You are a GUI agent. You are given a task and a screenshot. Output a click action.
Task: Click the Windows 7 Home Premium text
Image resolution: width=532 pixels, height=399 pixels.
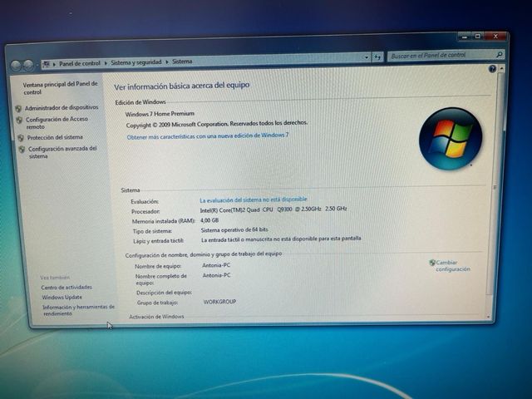160,114
